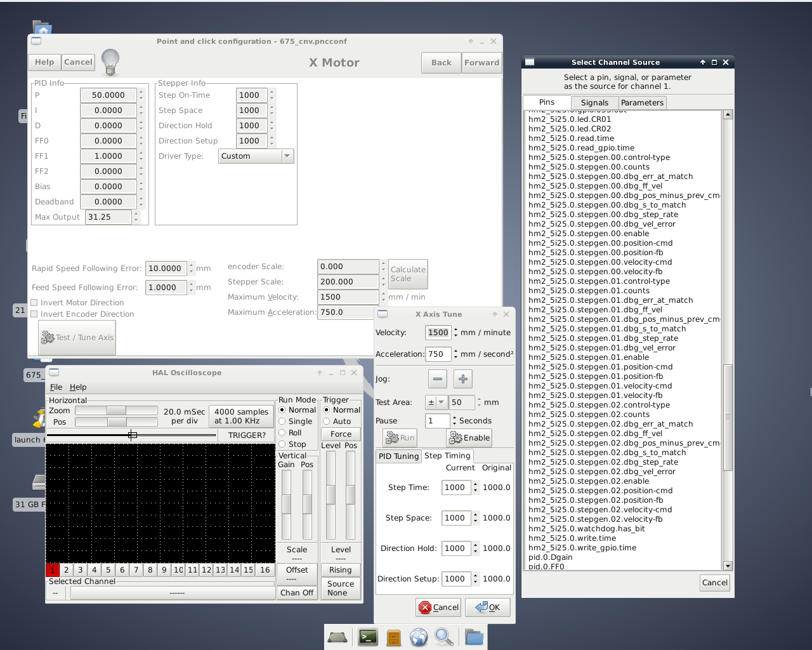Click the light bulb hint icon
The height and width of the screenshot is (650, 812).
click(110, 62)
